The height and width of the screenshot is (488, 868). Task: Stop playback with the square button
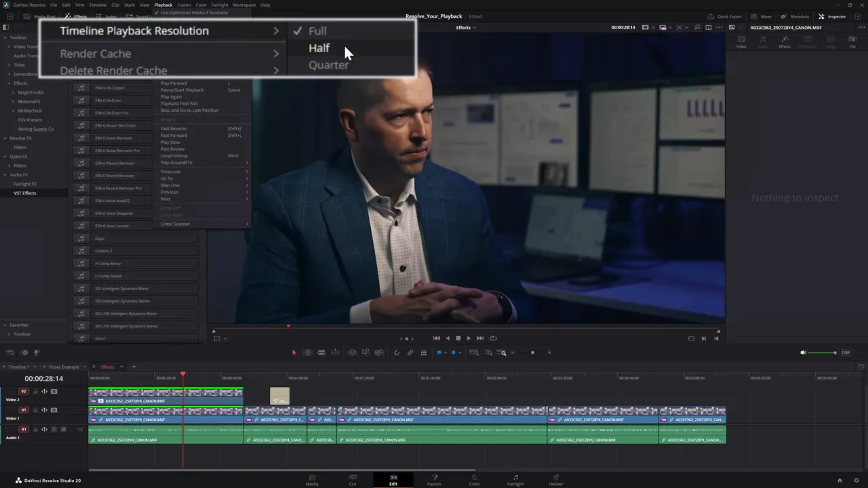[458, 338]
